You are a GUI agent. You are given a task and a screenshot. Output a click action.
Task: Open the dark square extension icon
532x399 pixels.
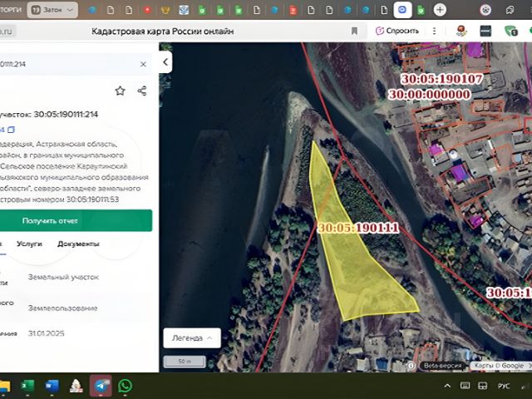click(485, 31)
